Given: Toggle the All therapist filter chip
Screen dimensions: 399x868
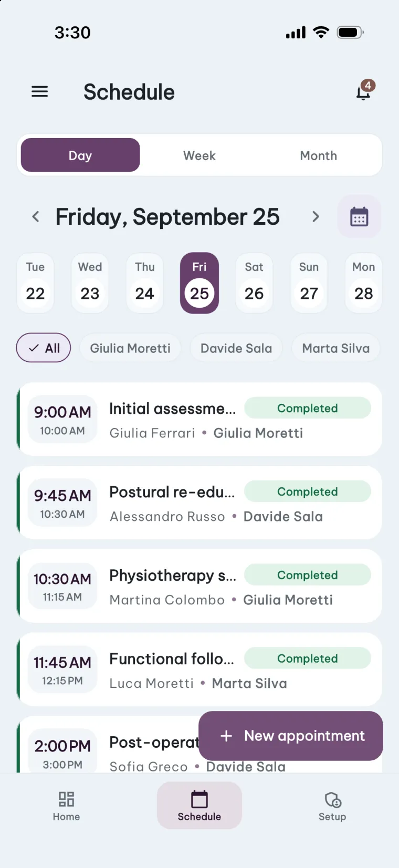Looking at the screenshot, I should point(44,348).
